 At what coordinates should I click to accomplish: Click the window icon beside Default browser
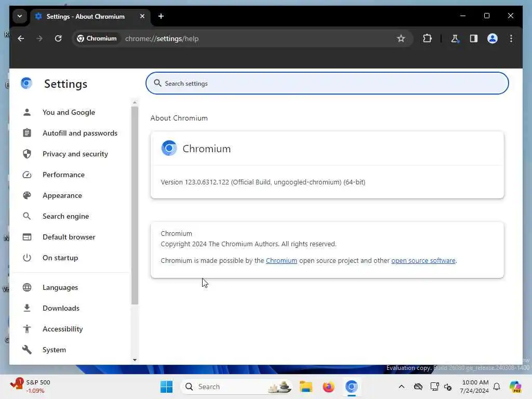(x=27, y=237)
